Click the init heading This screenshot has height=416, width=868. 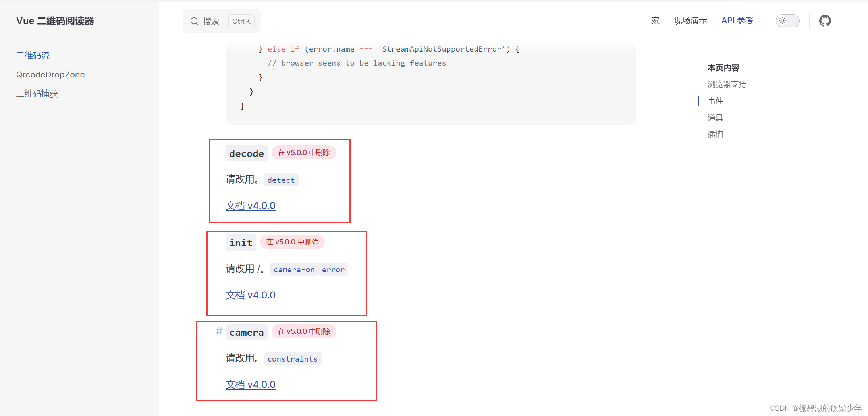tap(241, 243)
